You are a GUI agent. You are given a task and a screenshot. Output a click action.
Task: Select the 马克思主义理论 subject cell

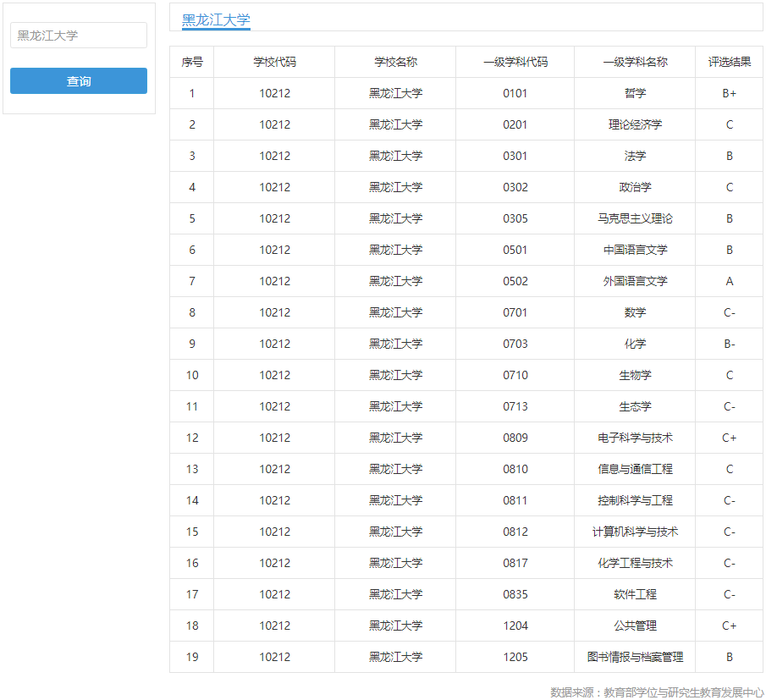(x=635, y=218)
